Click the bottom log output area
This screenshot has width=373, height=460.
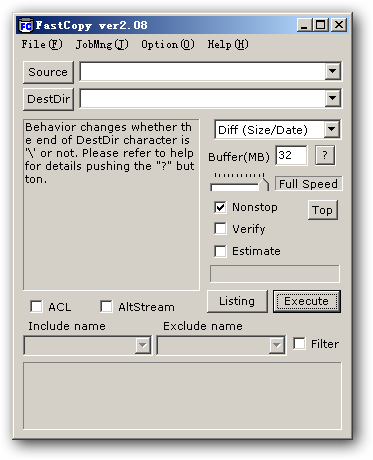(x=182, y=396)
